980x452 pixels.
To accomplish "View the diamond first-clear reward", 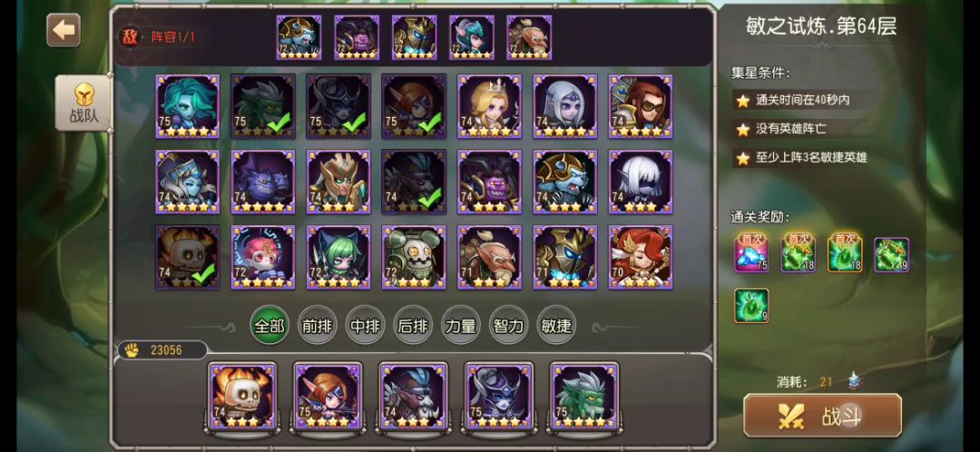I will 751,253.
